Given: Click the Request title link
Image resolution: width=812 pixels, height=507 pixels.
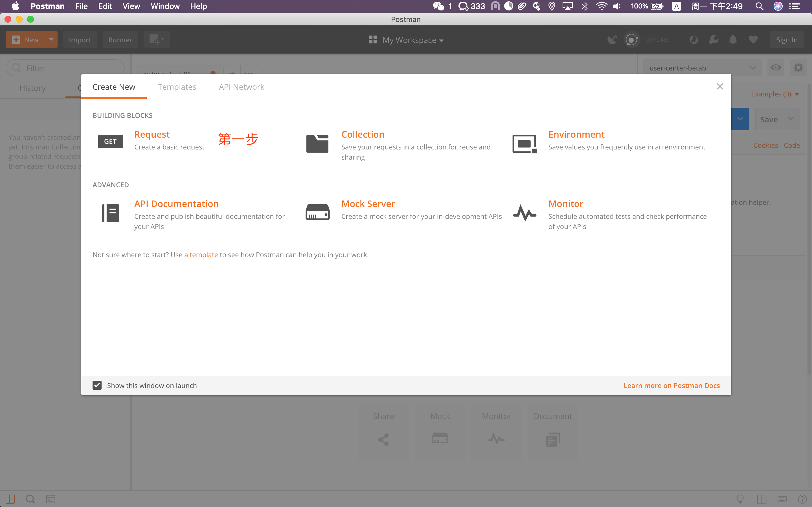Looking at the screenshot, I should (x=152, y=135).
